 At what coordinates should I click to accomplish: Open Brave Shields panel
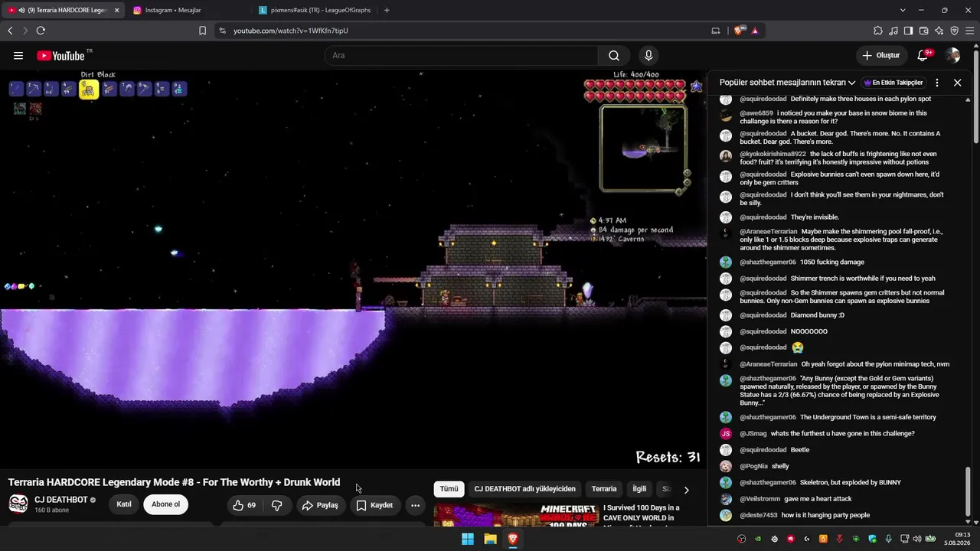739,31
